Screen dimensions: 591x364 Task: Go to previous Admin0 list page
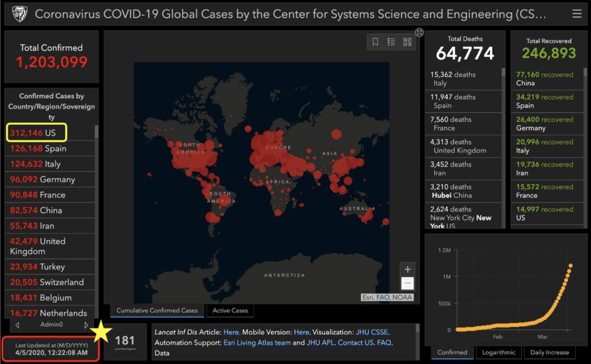[18, 325]
